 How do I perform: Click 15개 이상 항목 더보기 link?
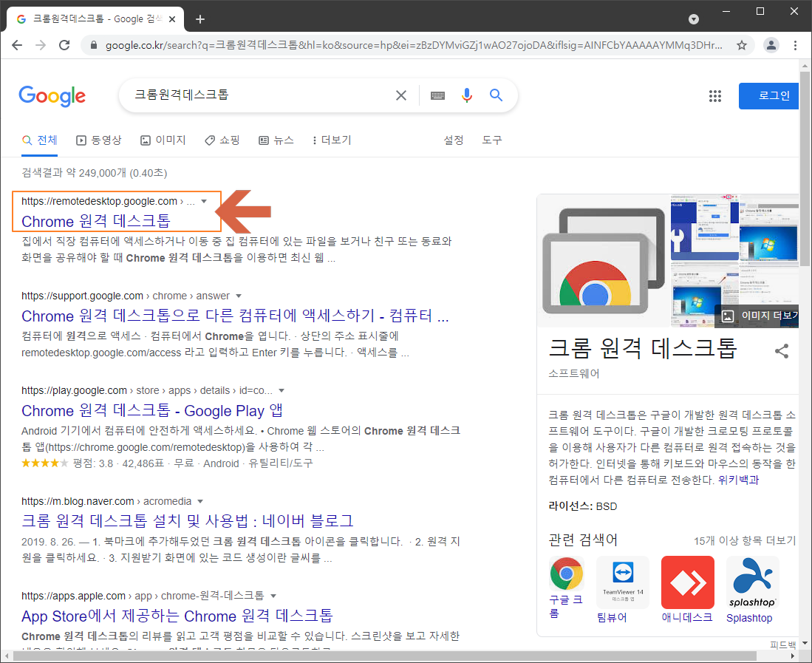[x=745, y=541]
